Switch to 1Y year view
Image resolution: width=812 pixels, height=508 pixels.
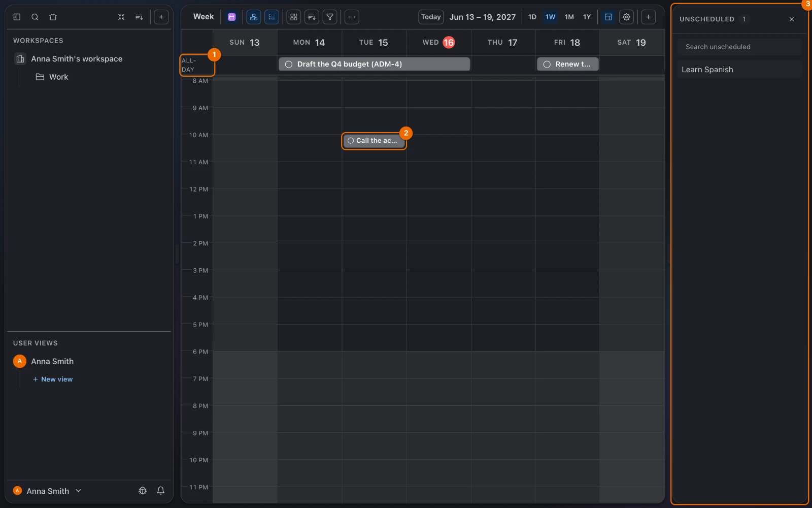click(x=587, y=17)
